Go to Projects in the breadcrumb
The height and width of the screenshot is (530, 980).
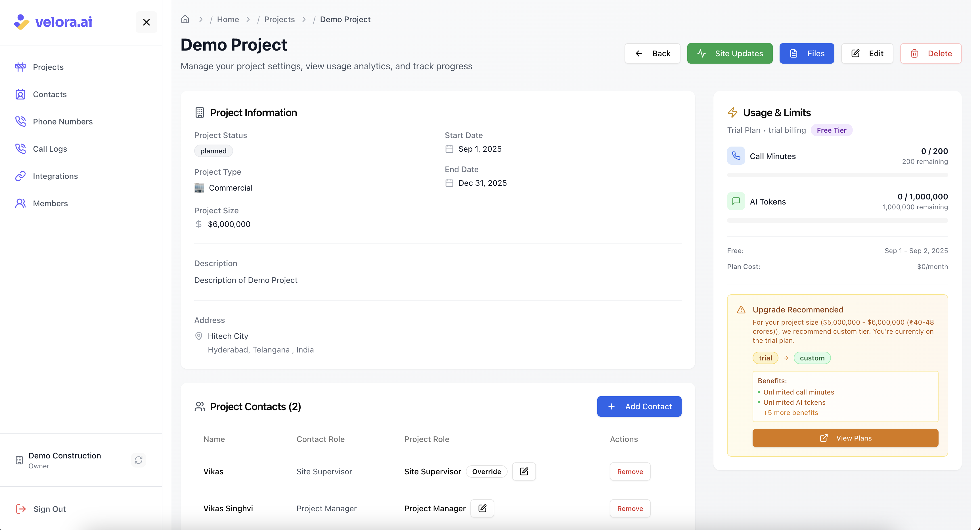(x=279, y=19)
